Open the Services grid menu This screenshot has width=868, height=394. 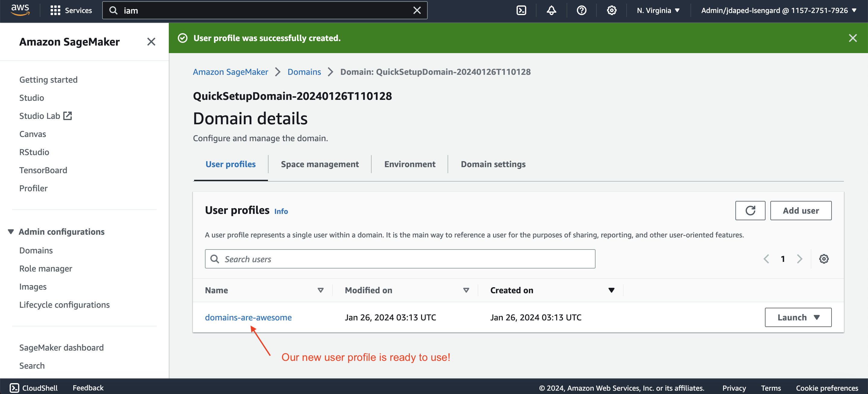(x=55, y=11)
